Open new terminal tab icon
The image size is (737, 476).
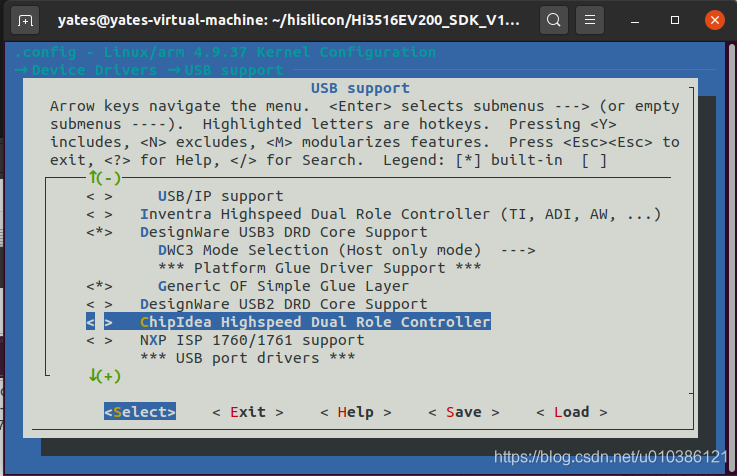(x=25, y=20)
